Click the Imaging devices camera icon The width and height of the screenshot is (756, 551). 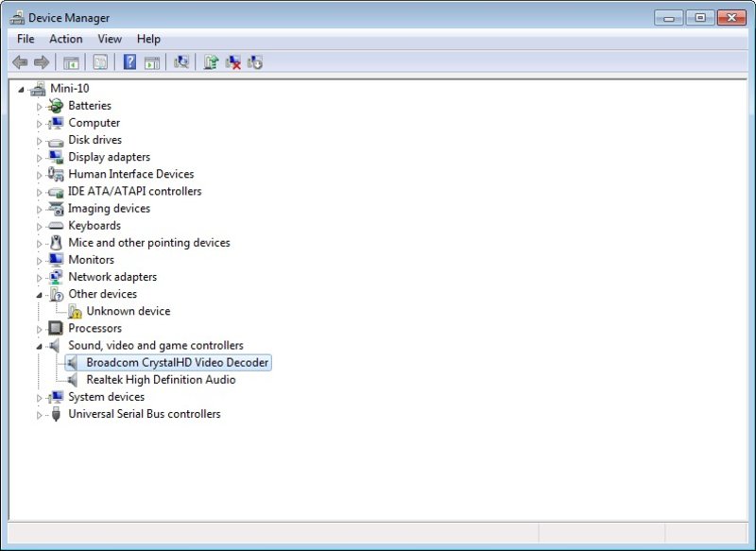pos(56,208)
